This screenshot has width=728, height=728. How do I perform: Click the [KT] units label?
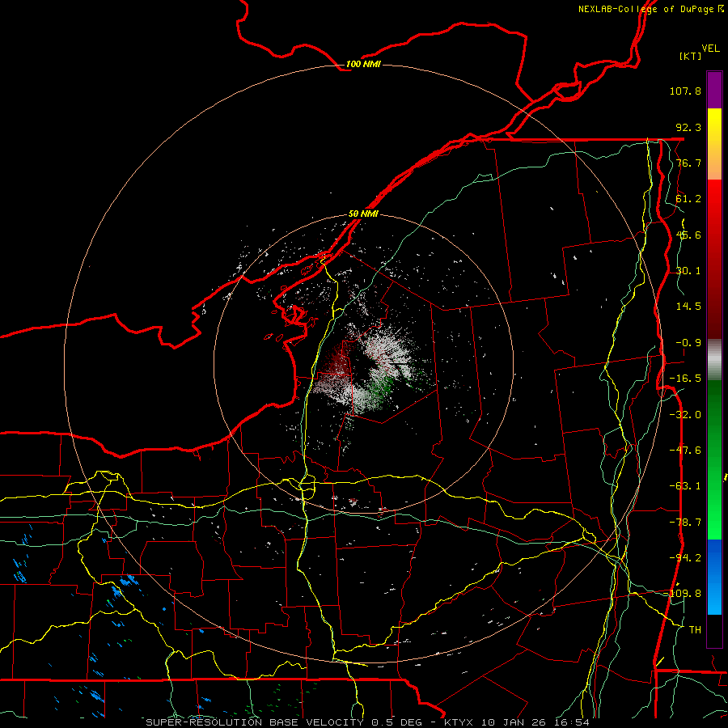point(691,56)
